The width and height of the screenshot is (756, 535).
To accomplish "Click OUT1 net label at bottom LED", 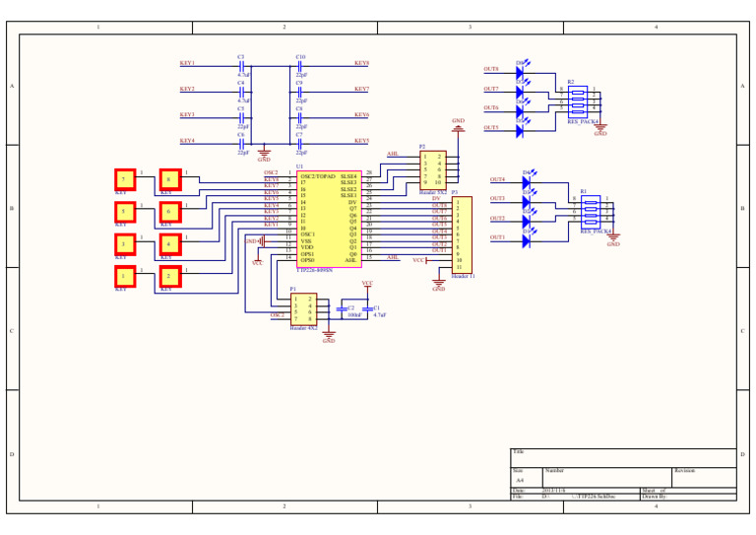I will click(x=497, y=237).
